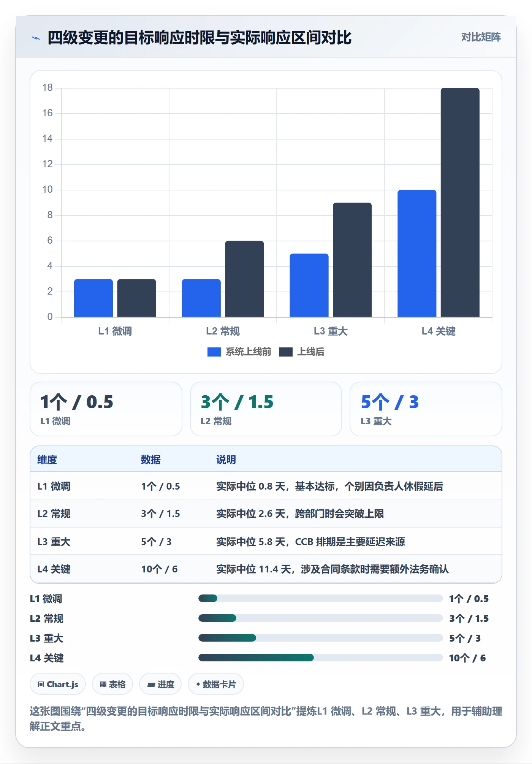Image resolution: width=532 pixels, height=764 pixels.
Task: Click the L1 微调 cell in the table
Action: point(54,486)
